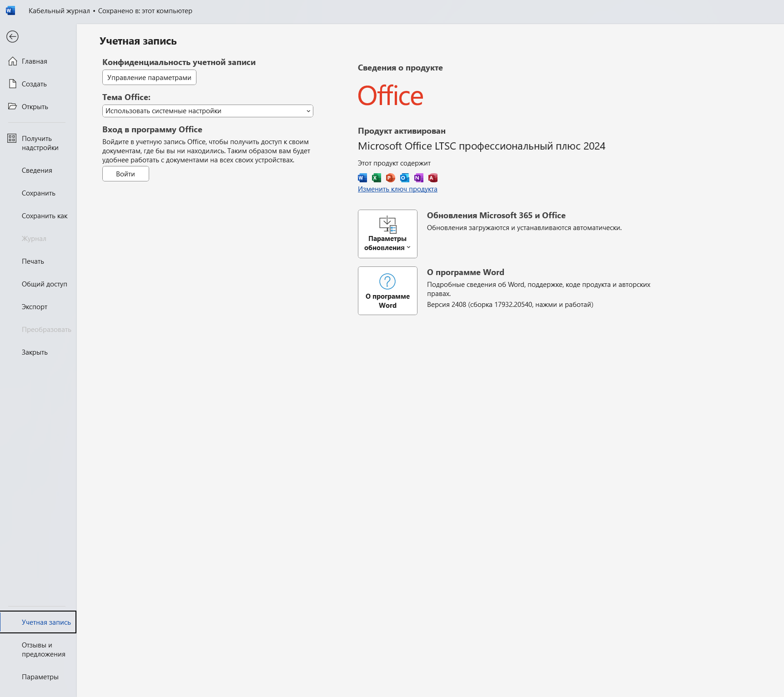Click Конфиденциальность учетной записи heading
The height and width of the screenshot is (697, 784).
[179, 62]
